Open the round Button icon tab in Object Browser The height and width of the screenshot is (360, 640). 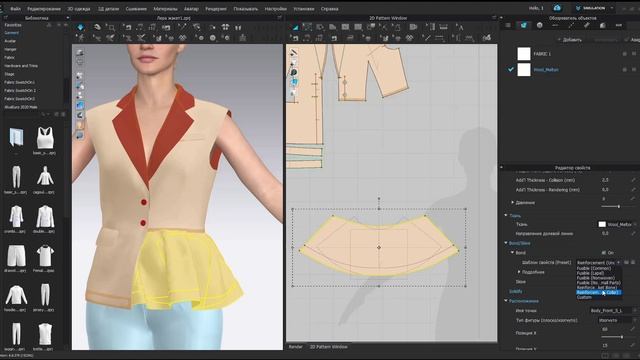pos(540,25)
